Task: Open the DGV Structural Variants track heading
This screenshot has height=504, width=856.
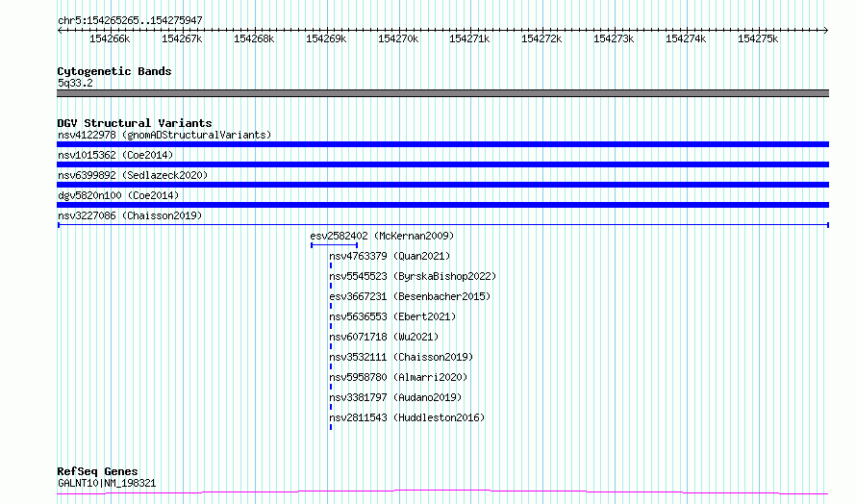Action: click(x=135, y=123)
